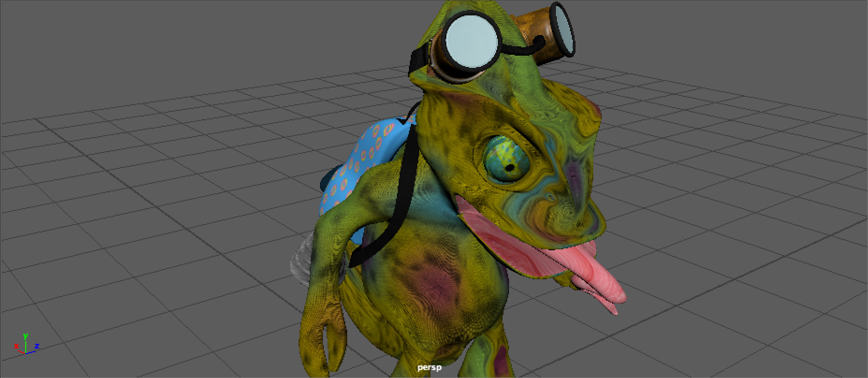Click the persp camera label
This screenshot has height=378, width=868.
pyautogui.click(x=429, y=368)
